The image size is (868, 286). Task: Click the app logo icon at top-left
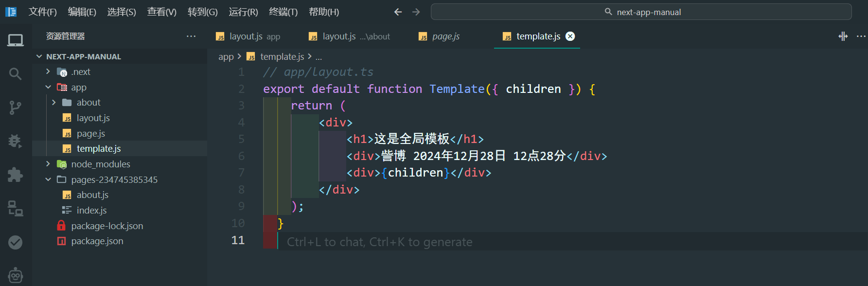pos(11,12)
